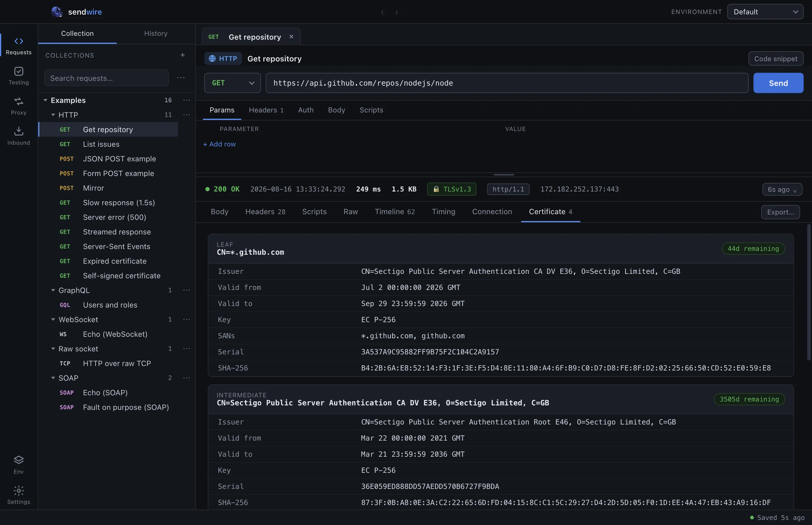Add a row to the params table
Viewport: 812px width, 525px height.
[x=219, y=144]
